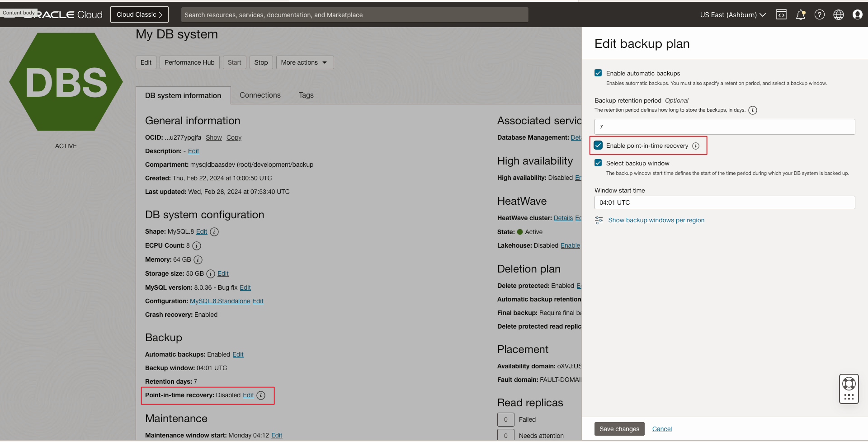Open the More actions dropdown
The width and height of the screenshot is (868, 442).
[x=305, y=62]
